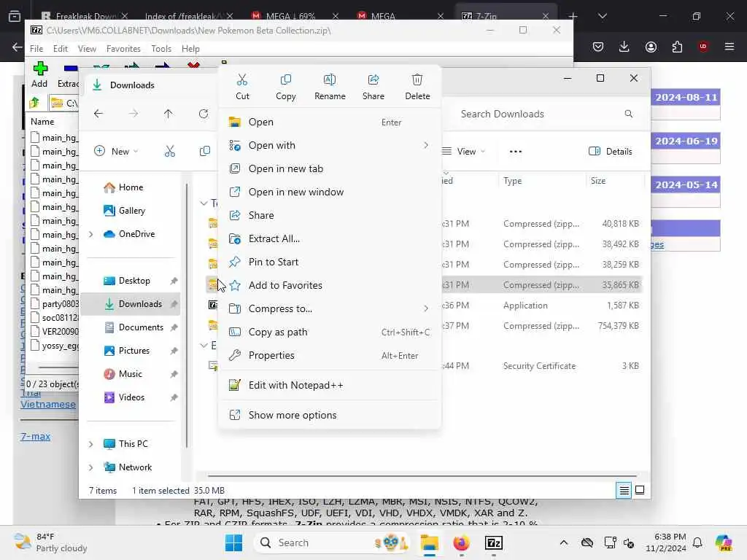Expand the This PC tree node
The height and width of the screenshot is (560, 747).
(90, 444)
